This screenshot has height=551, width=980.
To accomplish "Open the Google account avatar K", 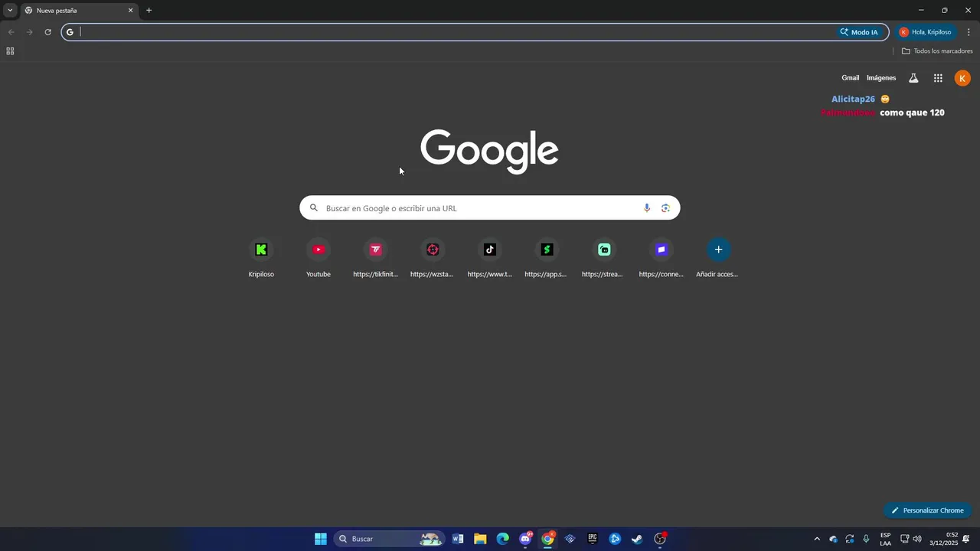I will pyautogui.click(x=962, y=78).
